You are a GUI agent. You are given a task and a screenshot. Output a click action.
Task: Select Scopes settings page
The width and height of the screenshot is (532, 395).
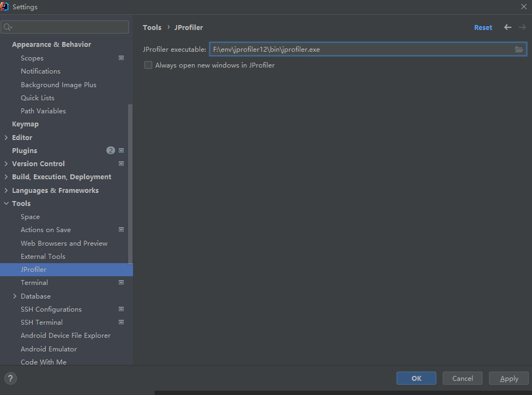pyautogui.click(x=32, y=58)
